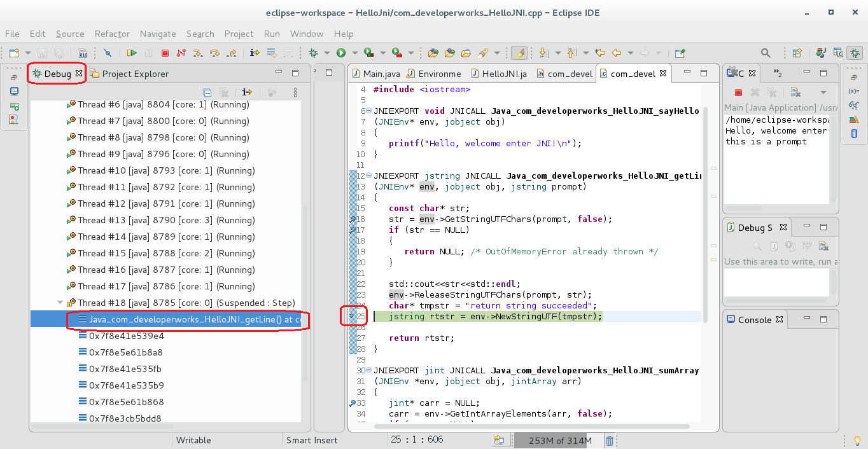The height and width of the screenshot is (449, 868).
Task: Toggle breakpoint marker on line 16
Action: point(352,219)
